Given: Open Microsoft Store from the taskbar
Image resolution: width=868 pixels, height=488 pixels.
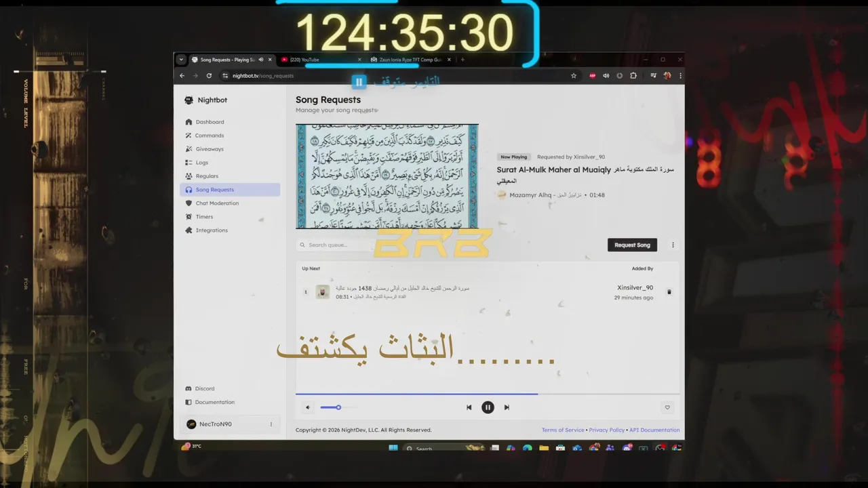Looking at the screenshot, I should point(560,448).
